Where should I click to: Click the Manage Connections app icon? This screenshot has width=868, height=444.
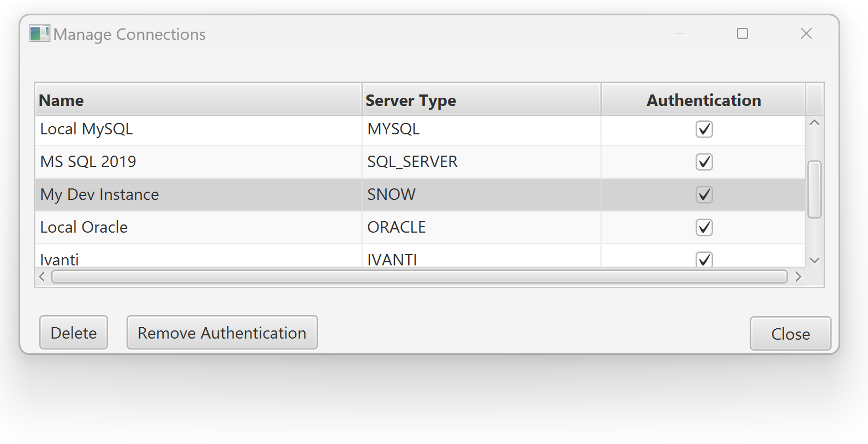(x=39, y=33)
